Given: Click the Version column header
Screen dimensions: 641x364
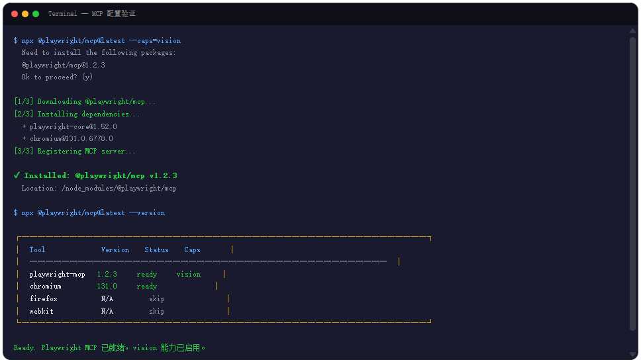Looking at the screenshot, I should [115, 250].
